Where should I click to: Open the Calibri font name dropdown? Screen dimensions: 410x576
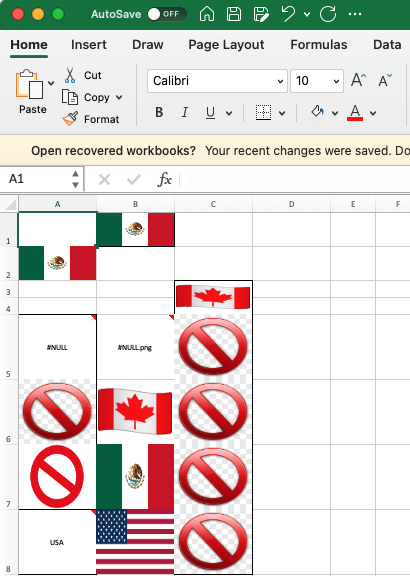pos(217,81)
